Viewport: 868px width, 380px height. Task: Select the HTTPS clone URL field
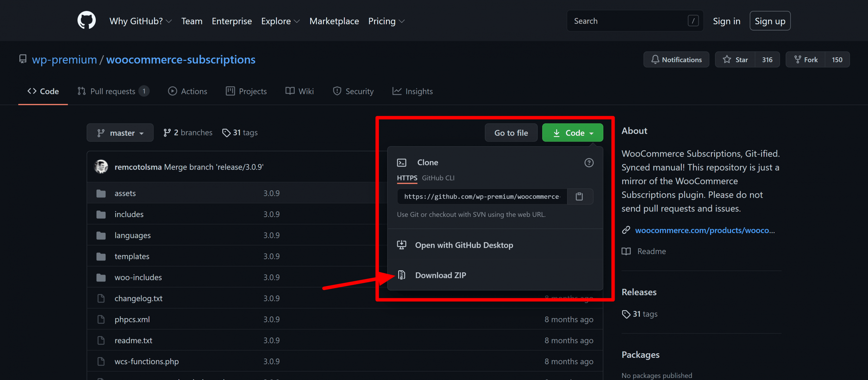click(x=482, y=196)
